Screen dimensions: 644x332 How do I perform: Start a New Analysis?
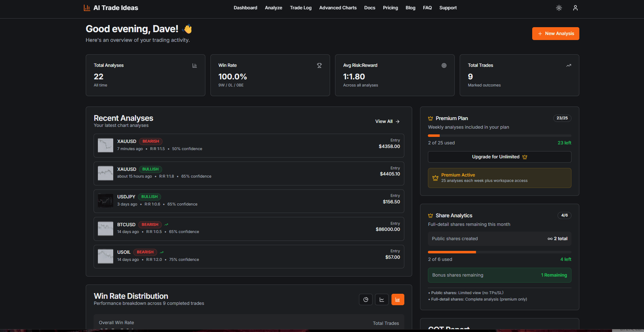click(555, 34)
